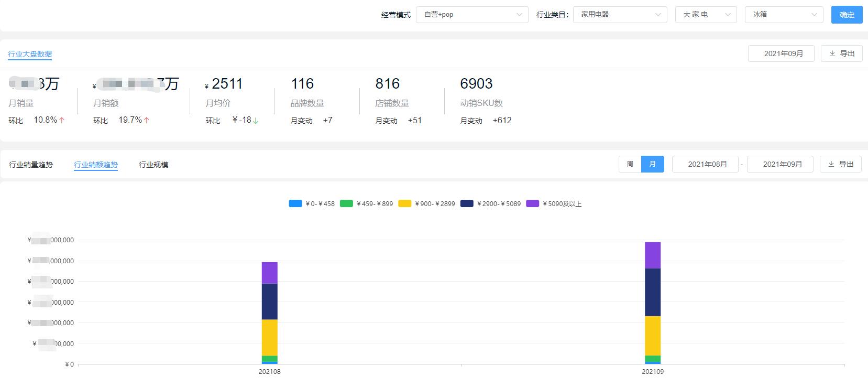Click the SKU 月变动 +612 value
Image resolution: width=868 pixels, height=387 pixels.
(x=502, y=121)
